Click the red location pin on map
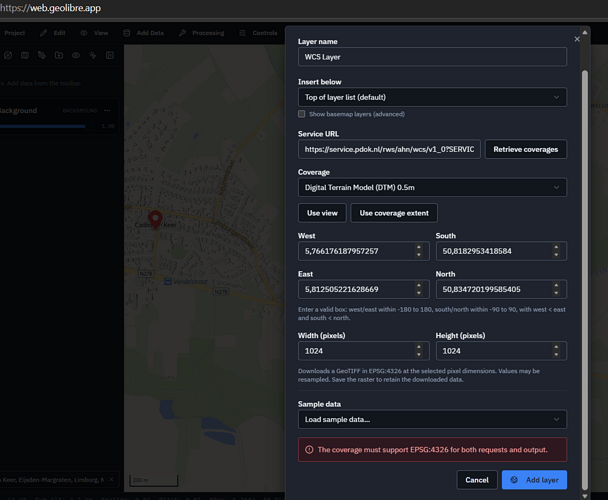 pyautogui.click(x=155, y=220)
